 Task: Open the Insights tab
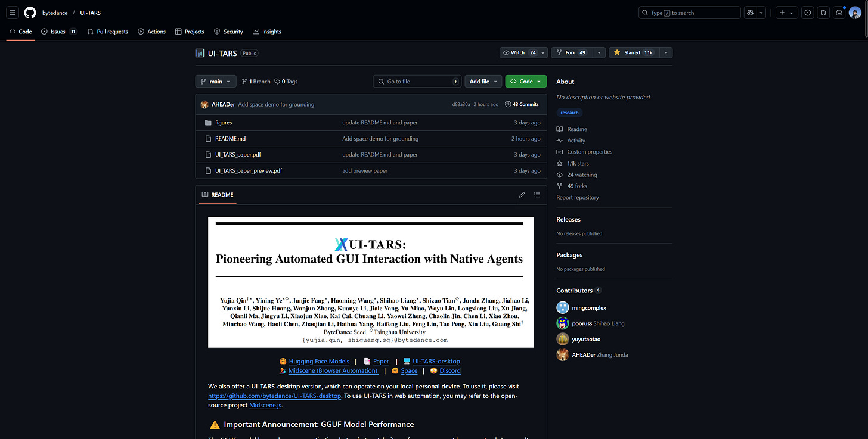tap(266, 32)
